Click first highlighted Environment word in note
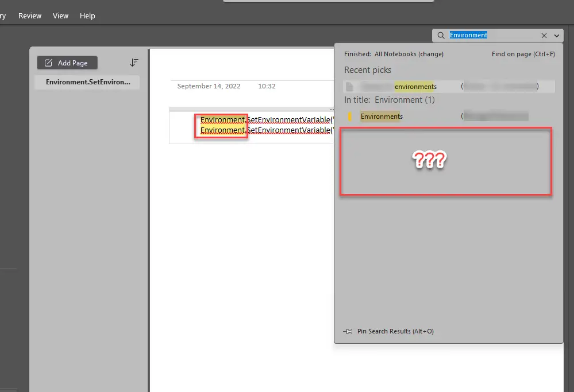The width and height of the screenshot is (574, 392). [222, 120]
